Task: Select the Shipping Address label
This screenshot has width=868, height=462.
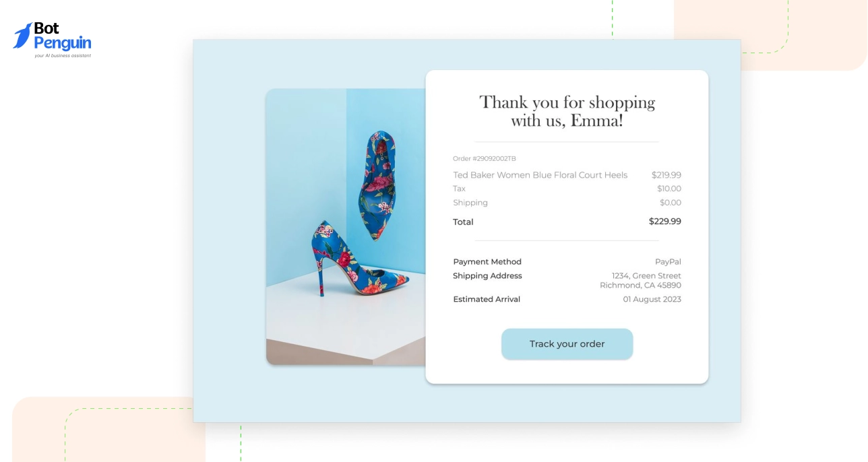Action: (x=487, y=275)
